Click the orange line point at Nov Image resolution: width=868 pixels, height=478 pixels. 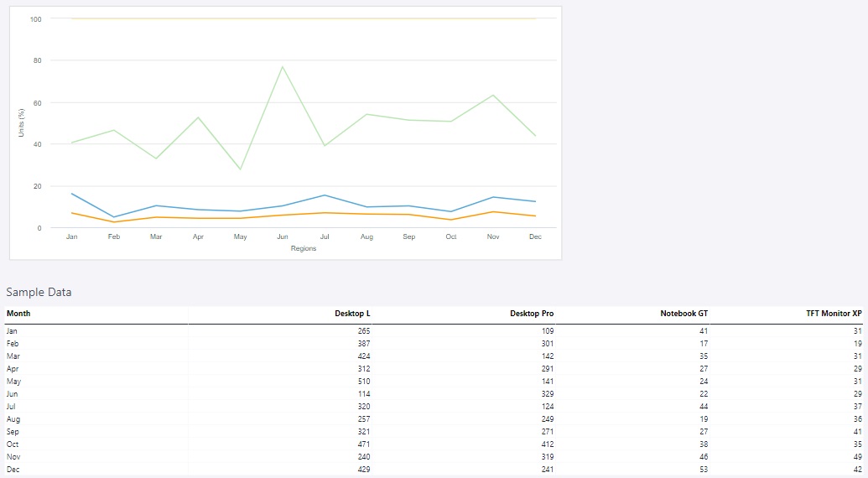(493, 211)
